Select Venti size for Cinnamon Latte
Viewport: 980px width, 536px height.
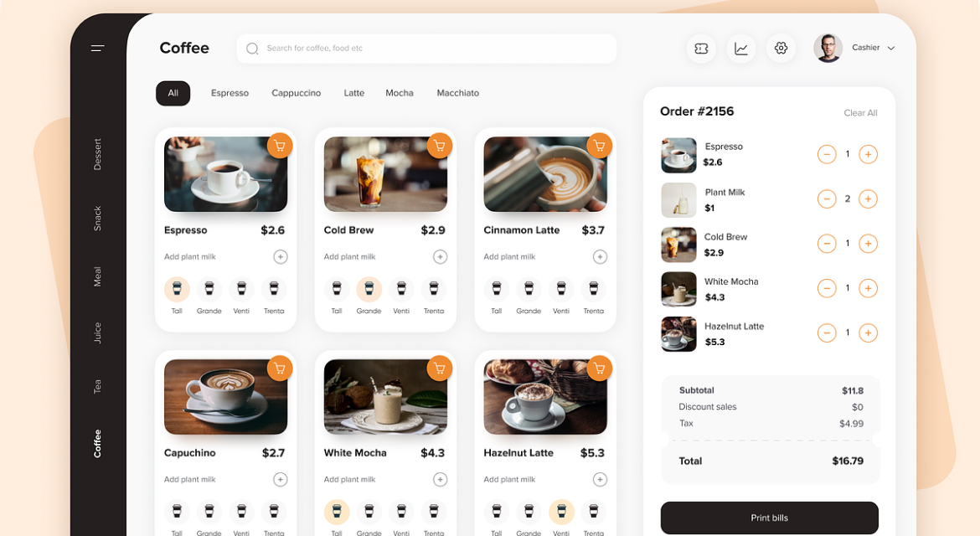(x=561, y=289)
